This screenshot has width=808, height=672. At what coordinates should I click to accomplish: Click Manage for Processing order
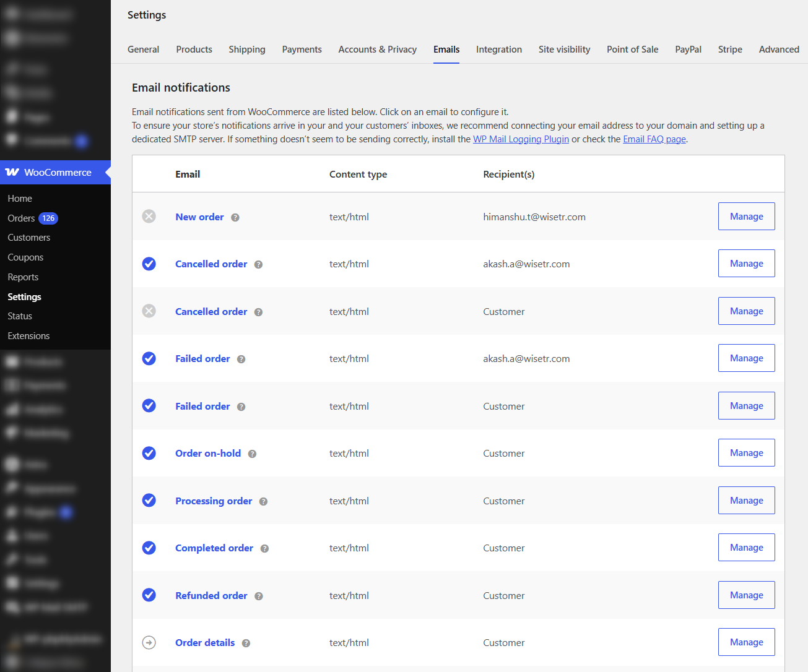click(x=747, y=501)
